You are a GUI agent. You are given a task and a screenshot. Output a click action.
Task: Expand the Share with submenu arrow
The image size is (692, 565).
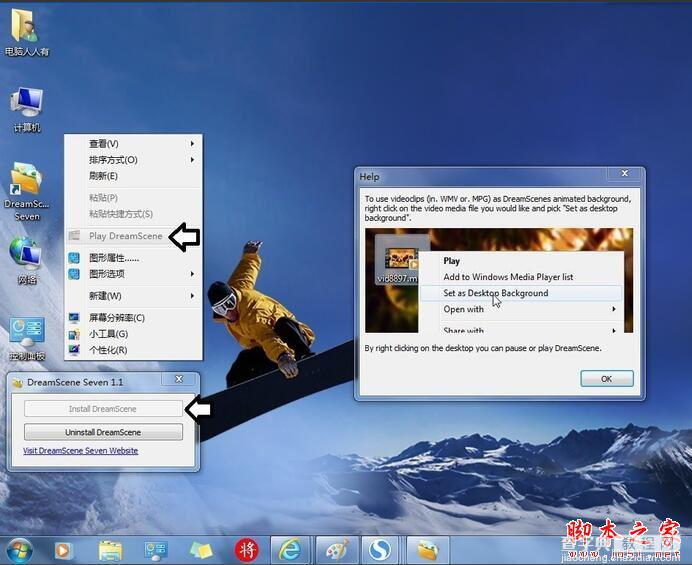click(x=614, y=330)
